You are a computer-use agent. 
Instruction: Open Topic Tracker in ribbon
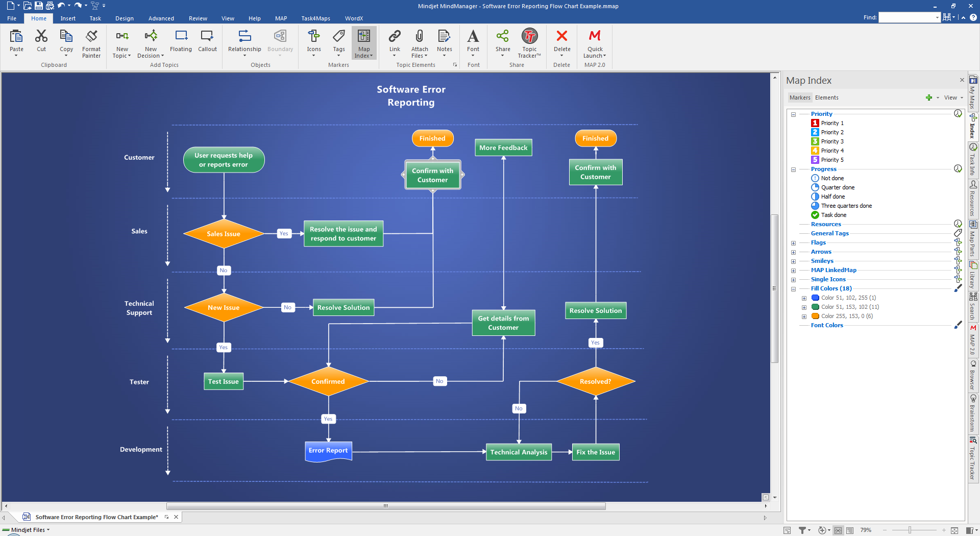tap(529, 36)
